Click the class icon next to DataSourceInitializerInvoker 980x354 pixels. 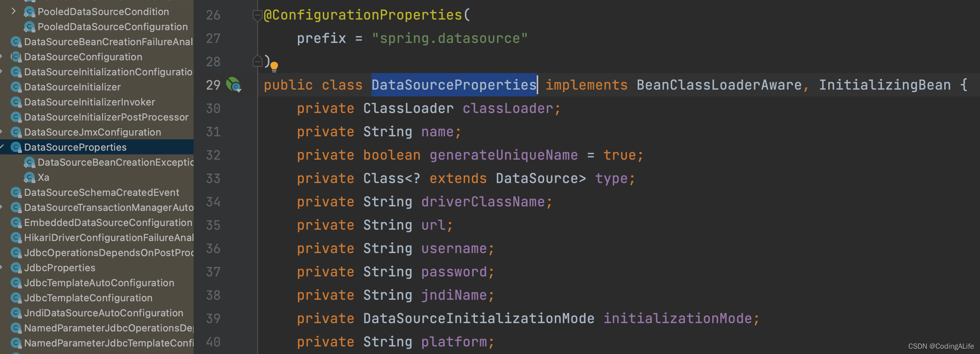click(15, 102)
